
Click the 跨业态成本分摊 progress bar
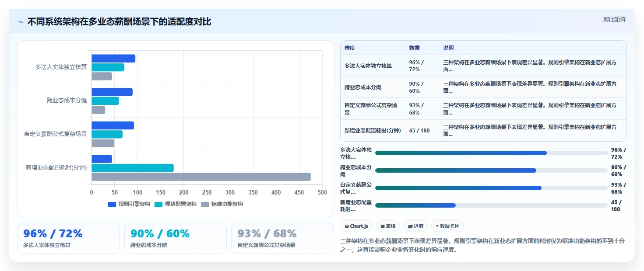491,170
